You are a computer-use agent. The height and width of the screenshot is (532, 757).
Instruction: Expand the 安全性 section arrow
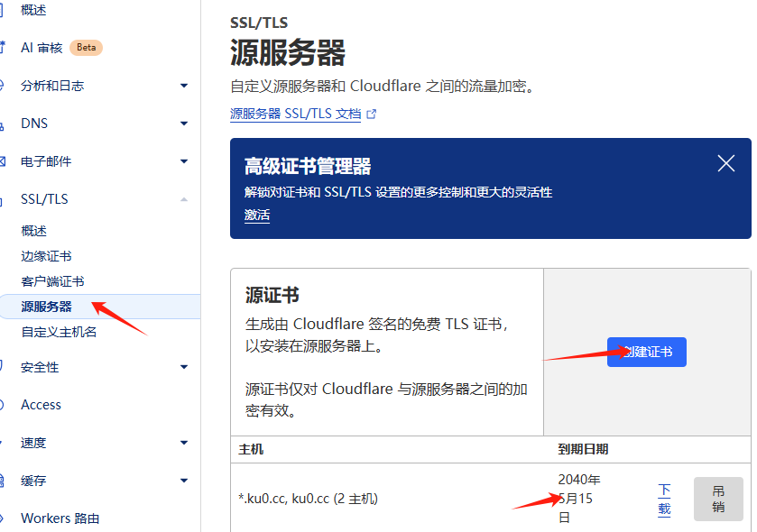point(184,367)
